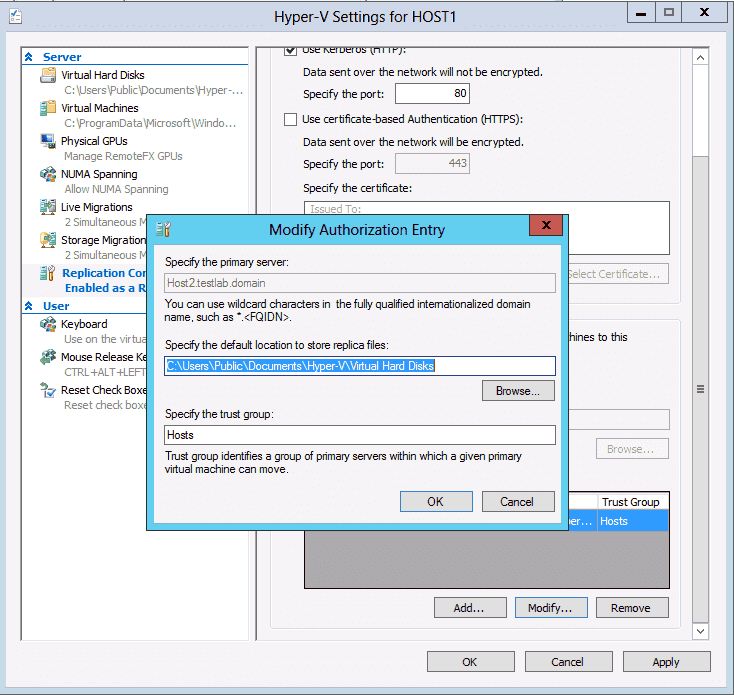Click the NUMA Spanning icon
This screenshot has height=695, width=734.
click(48, 174)
